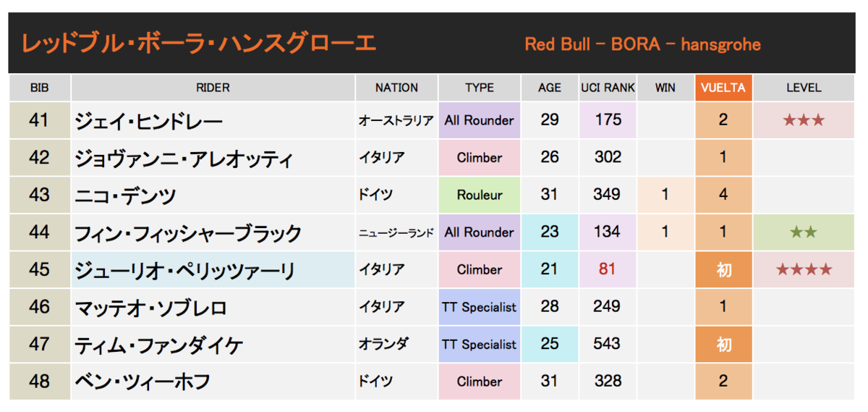Click the WIN value in row 43
This screenshot has width=868, height=412.
pyautogui.click(x=665, y=195)
